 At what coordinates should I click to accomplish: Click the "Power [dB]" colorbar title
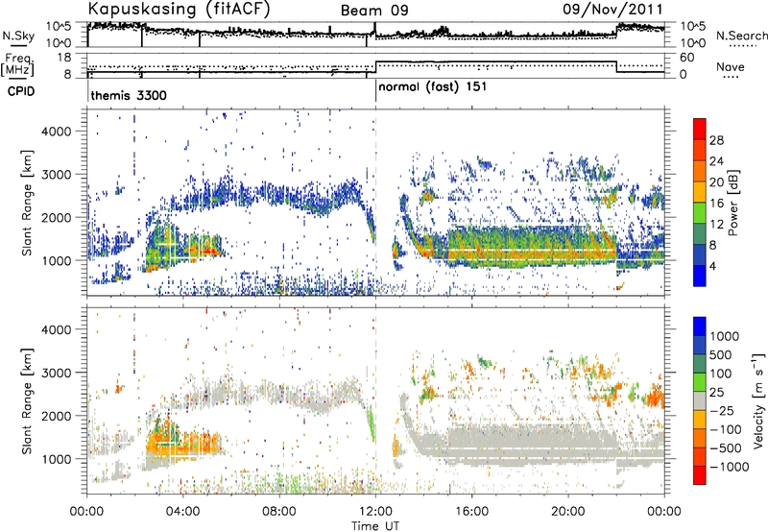733,203
